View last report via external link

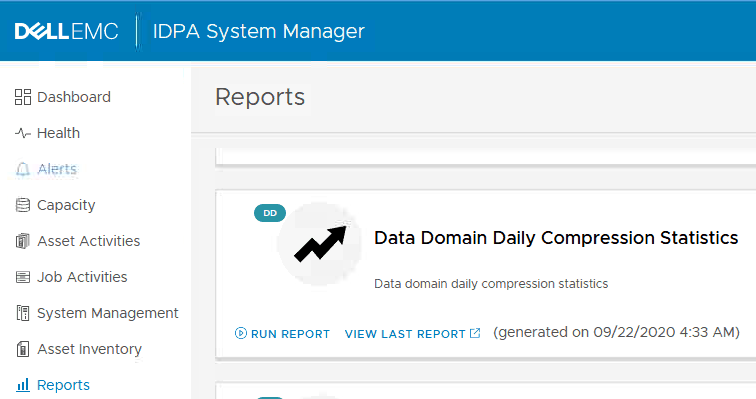click(x=413, y=333)
